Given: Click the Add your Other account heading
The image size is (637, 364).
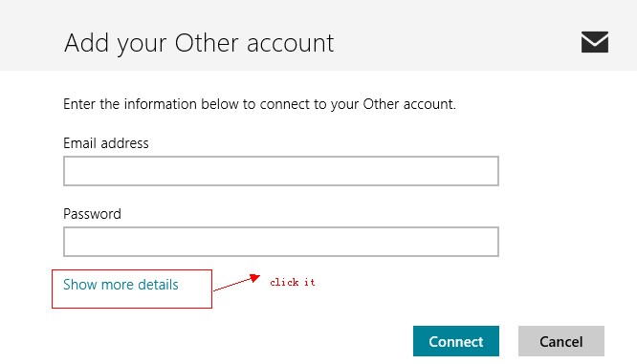Looking at the screenshot, I should tap(199, 43).
